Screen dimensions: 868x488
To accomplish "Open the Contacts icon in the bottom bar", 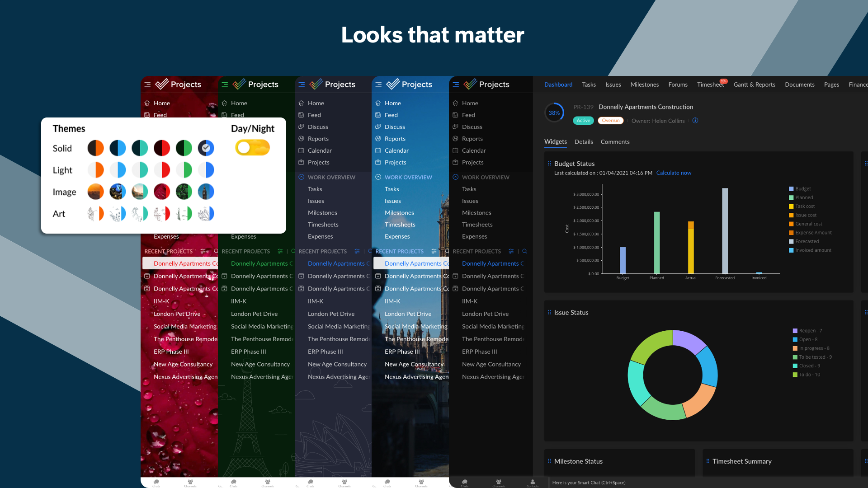I will coord(533,482).
